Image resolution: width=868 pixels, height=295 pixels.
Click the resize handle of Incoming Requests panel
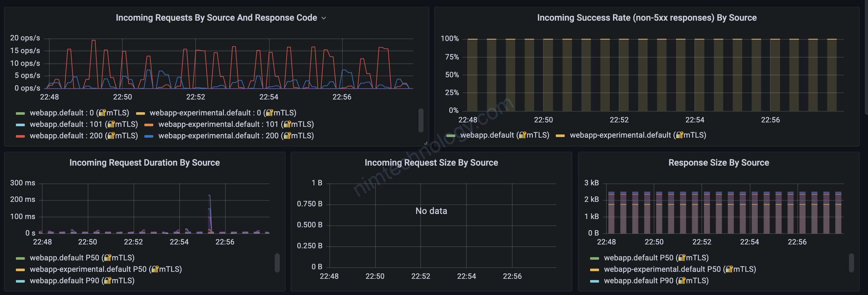426,143
